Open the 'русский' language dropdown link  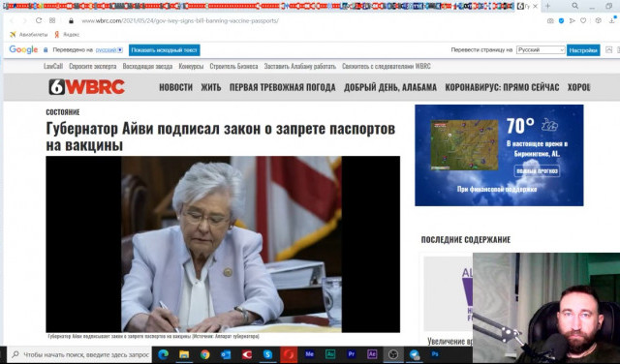click(108, 50)
